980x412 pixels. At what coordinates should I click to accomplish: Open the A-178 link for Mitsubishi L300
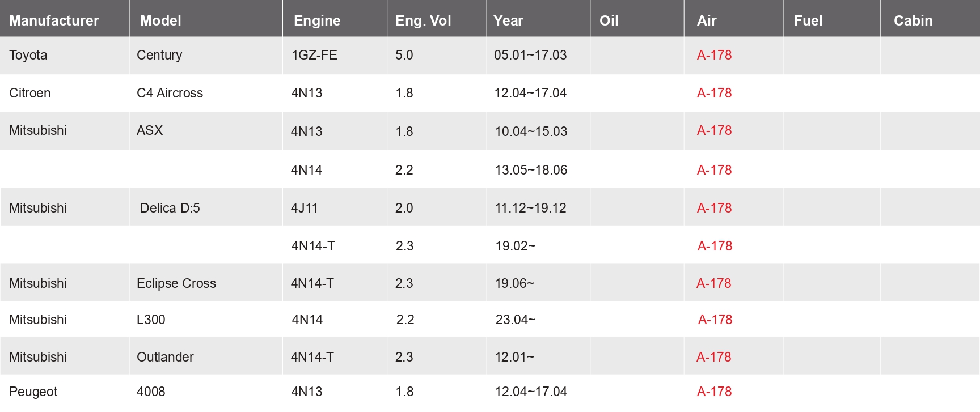715,320
